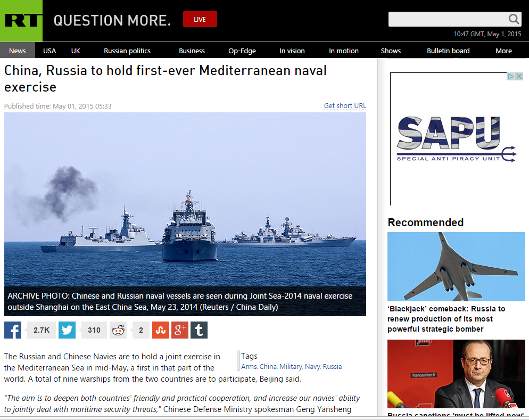
Task: Open the Navy tag link
Action: click(x=312, y=366)
